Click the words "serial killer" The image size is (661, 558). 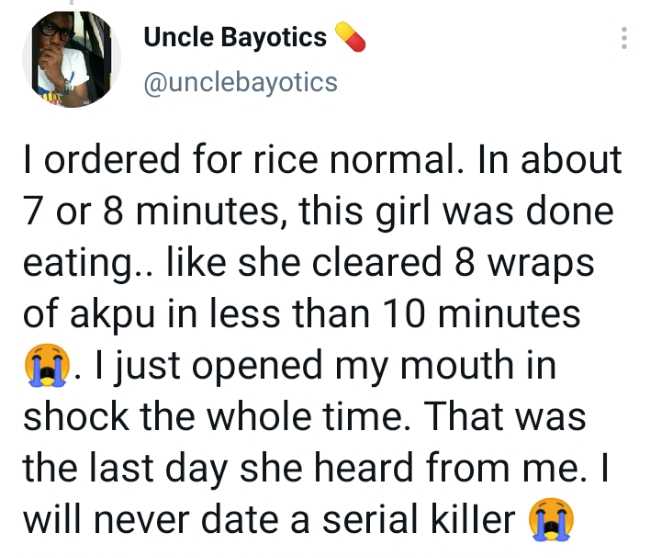pyautogui.click(x=417, y=523)
